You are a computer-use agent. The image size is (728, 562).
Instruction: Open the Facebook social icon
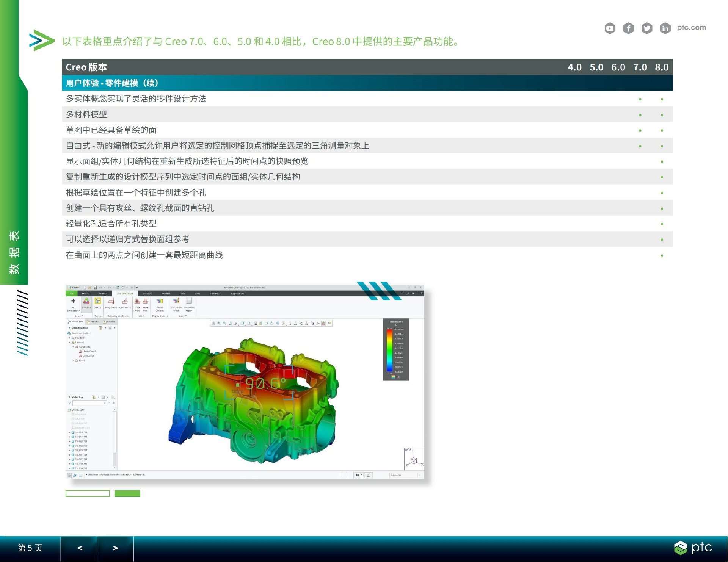pyautogui.click(x=628, y=28)
